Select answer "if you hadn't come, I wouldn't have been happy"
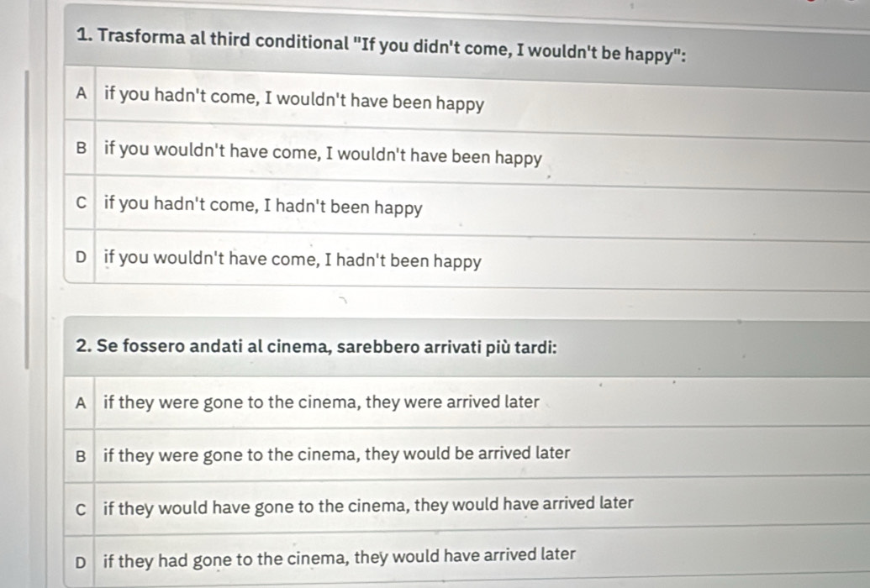The width and height of the screenshot is (870, 588). click(x=294, y=100)
